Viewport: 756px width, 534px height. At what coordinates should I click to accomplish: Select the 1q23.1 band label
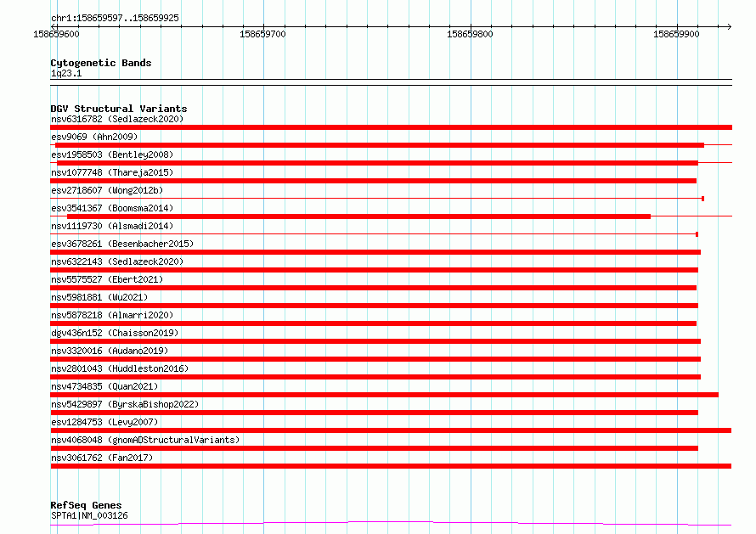[66, 73]
